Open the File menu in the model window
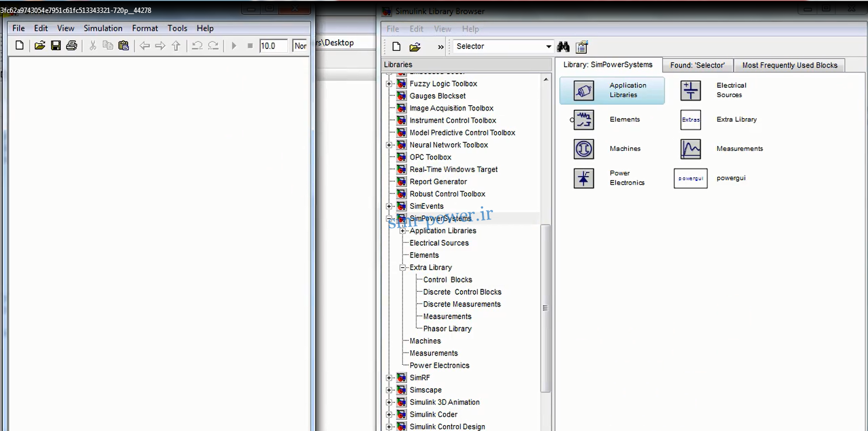Viewport: 868px width, 431px height. (x=19, y=28)
